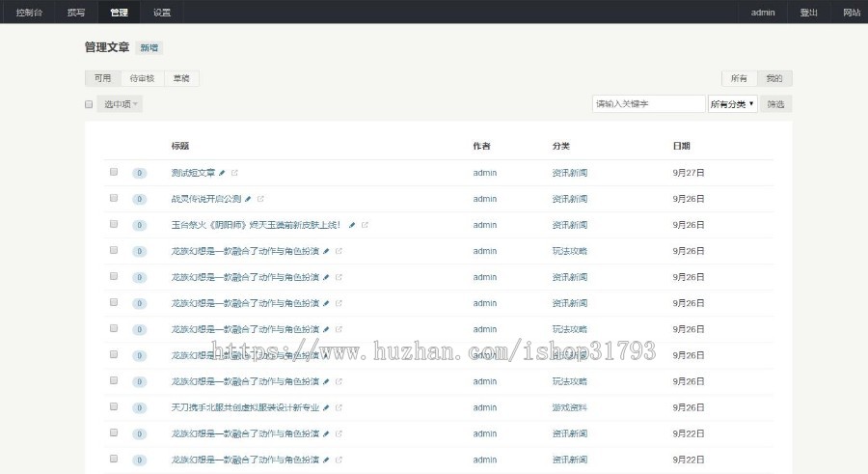The image size is (868, 474).
Task: Open the 设置 menu in top bar
Action: pyautogui.click(x=161, y=13)
